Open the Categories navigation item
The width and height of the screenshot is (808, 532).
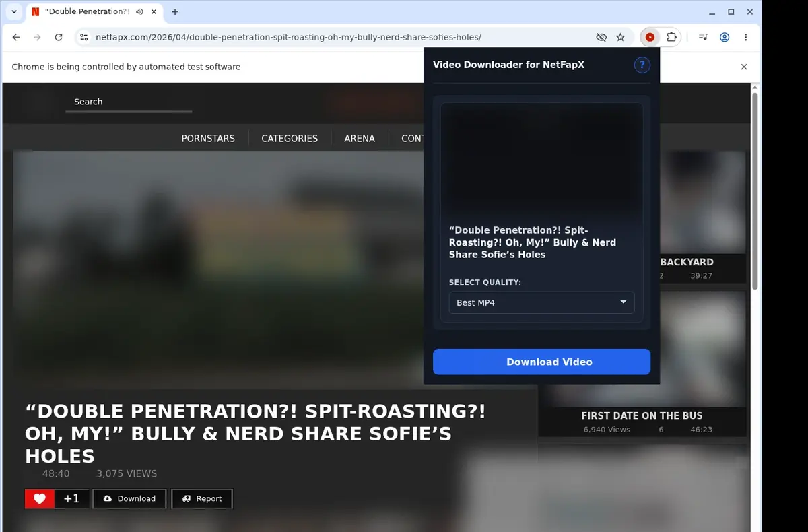point(290,138)
